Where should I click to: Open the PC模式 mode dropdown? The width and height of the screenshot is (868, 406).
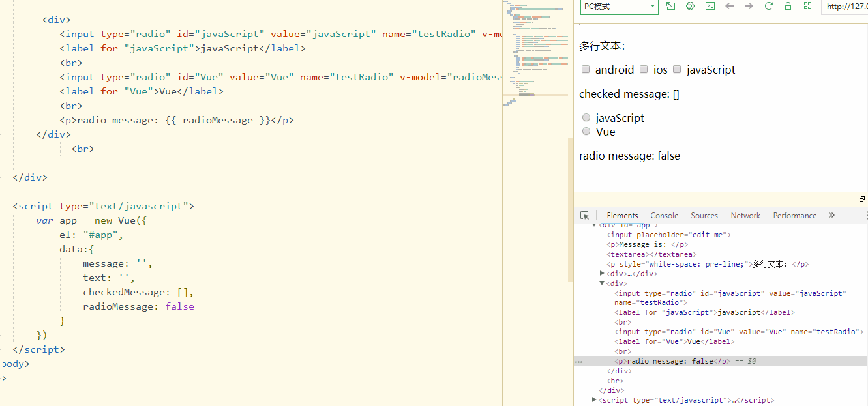pyautogui.click(x=618, y=7)
